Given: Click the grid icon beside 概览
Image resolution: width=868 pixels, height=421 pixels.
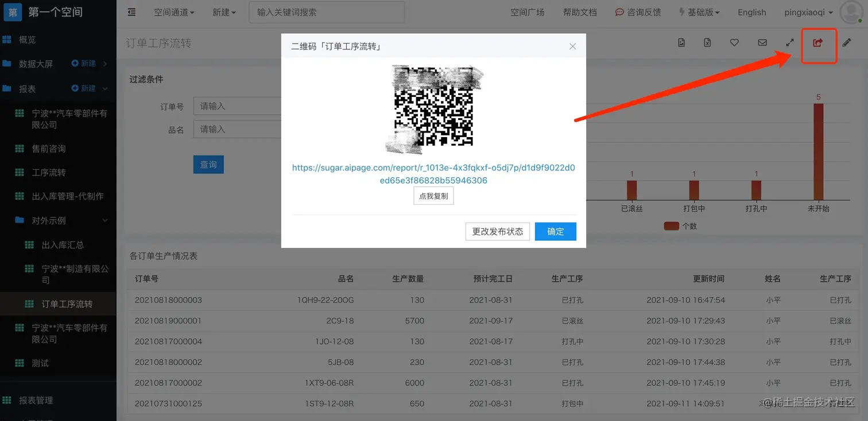Looking at the screenshot, I should [x=7, y=40].
